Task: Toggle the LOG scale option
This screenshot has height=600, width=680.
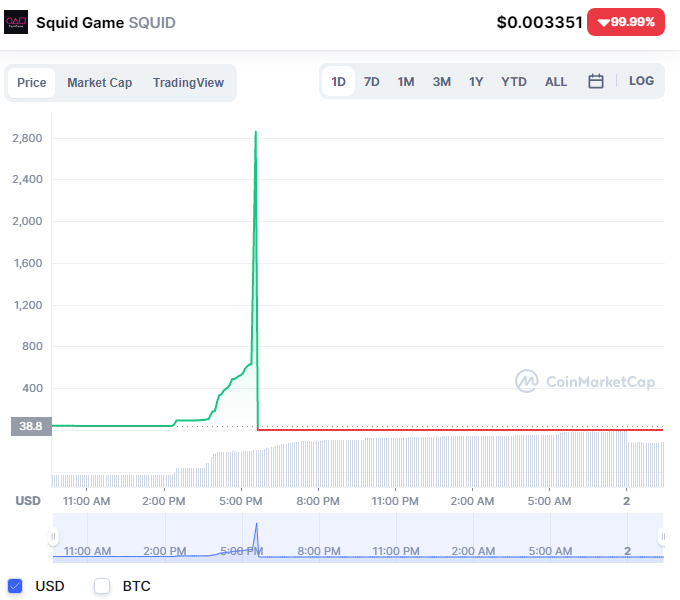Action: click(x=641, y=81)
